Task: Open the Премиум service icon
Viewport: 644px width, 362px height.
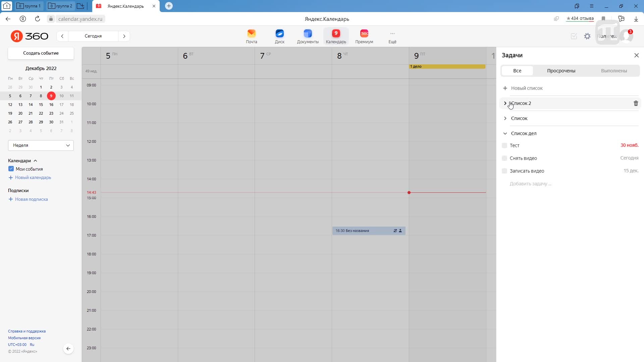Action: tap(364, 36)
